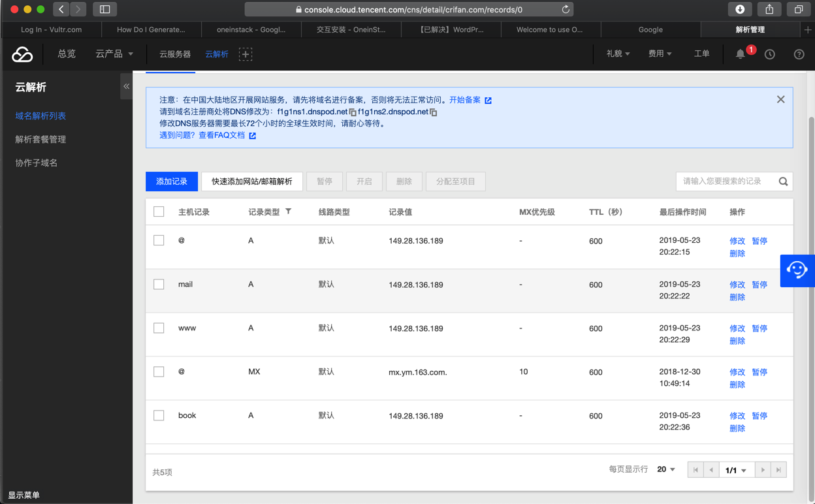
Task: Click the customer service robot icon
Action: [x=797, y=270]
